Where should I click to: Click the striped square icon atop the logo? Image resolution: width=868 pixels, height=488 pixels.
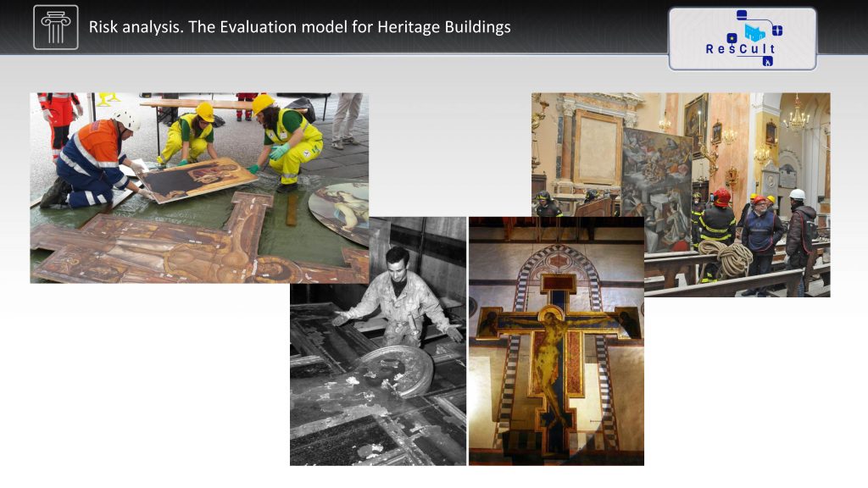[742, 14]
